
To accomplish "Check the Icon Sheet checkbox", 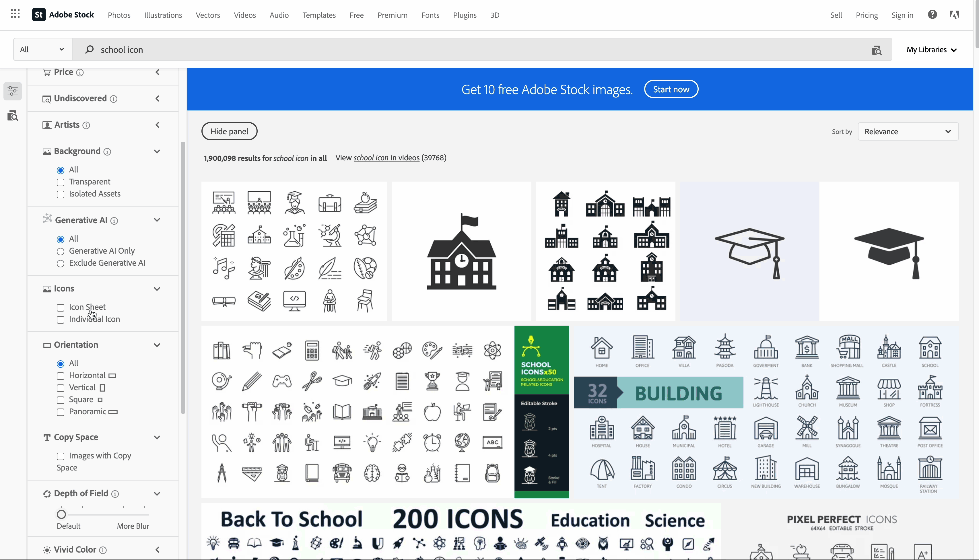I will pos(61,307).
